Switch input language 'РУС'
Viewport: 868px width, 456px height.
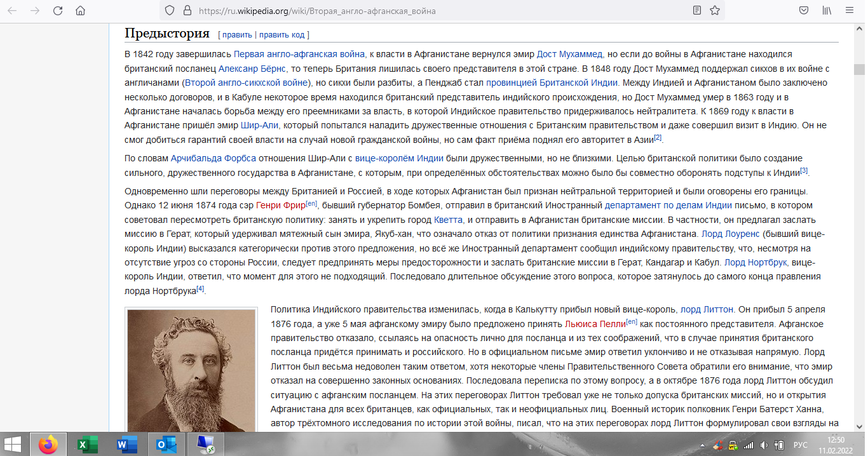[x=802, y=445]
